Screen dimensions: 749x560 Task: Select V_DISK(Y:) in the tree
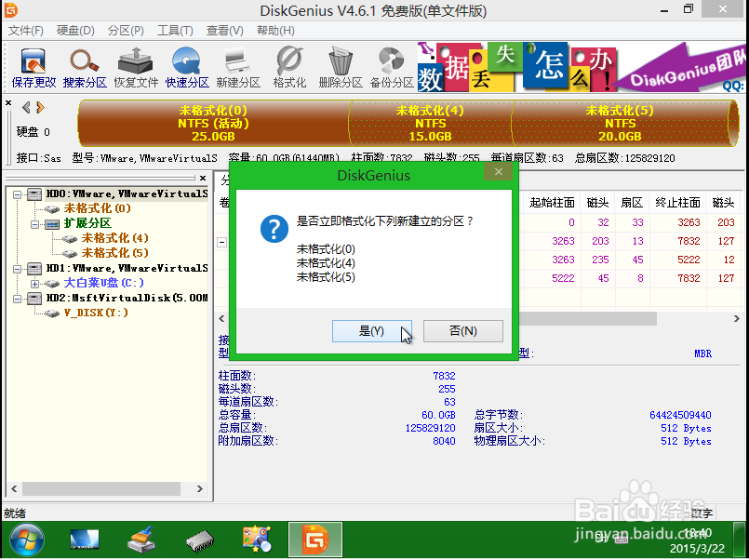96,313
